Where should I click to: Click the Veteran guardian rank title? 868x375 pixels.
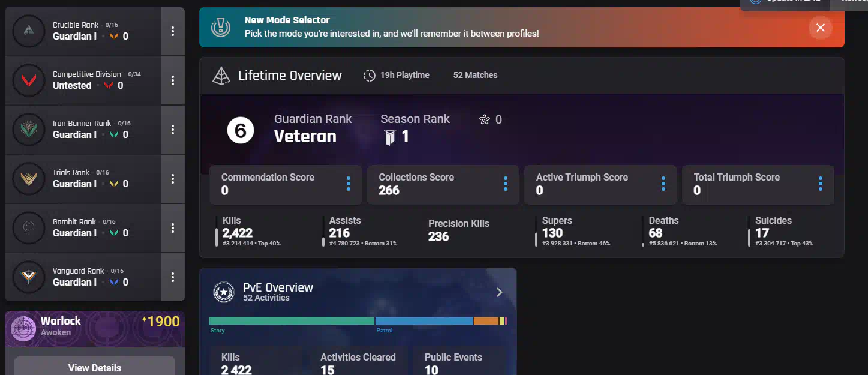[x=305, y=137]
